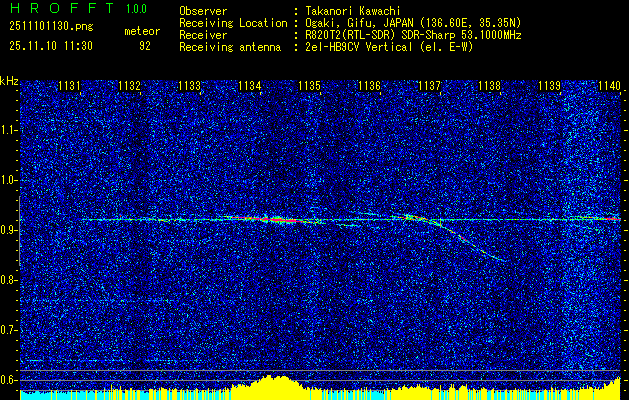Click the meteor label
This screenshot has width=629, height=400.
coord(142,31)
